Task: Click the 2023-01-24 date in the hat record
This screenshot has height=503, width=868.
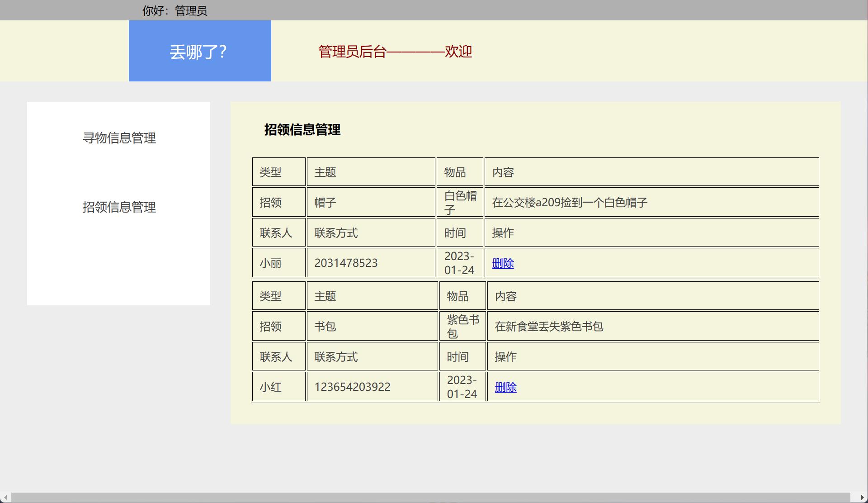Action: click(x=459, y=262)
